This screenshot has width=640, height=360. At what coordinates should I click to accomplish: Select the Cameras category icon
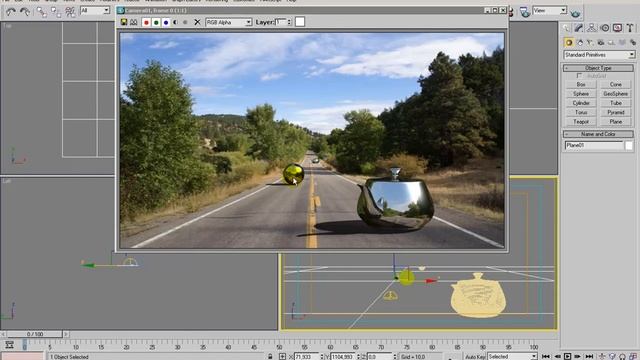[601, 42]
